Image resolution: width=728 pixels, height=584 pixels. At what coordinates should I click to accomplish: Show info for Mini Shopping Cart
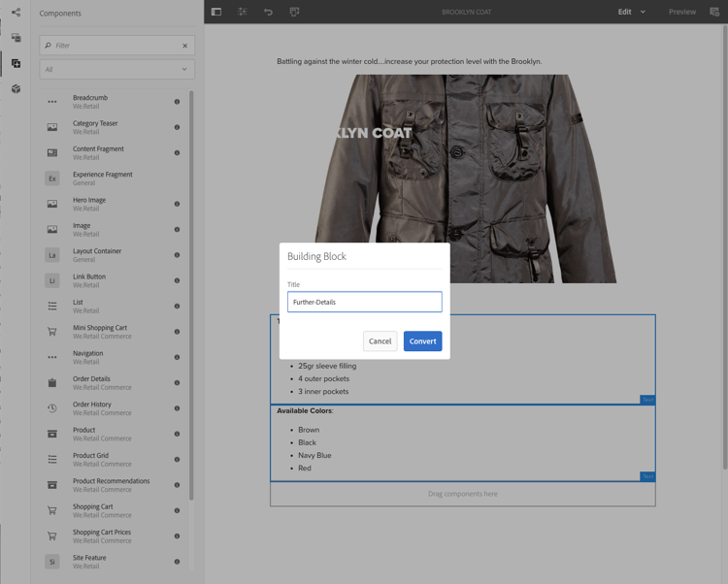point(177,331)
